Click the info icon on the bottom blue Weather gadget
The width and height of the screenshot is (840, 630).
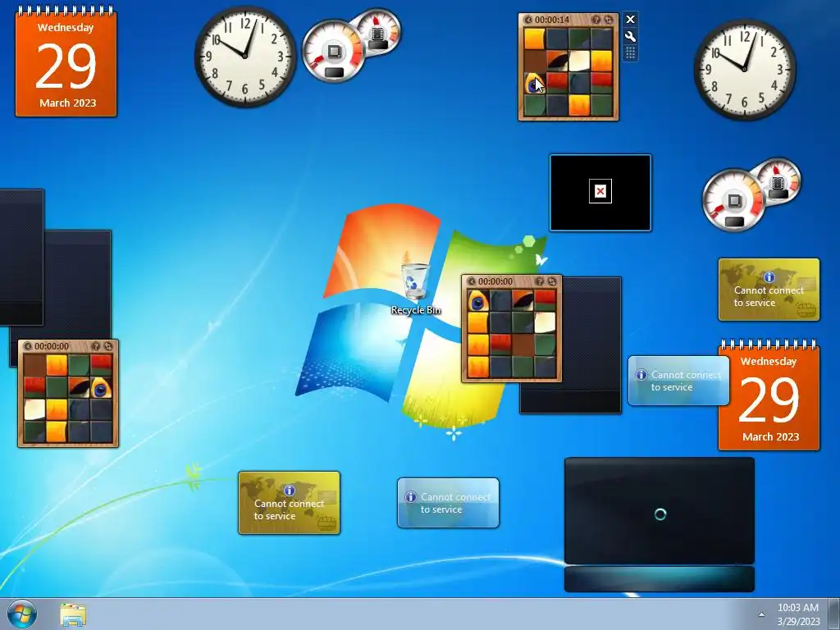[410, 497]
